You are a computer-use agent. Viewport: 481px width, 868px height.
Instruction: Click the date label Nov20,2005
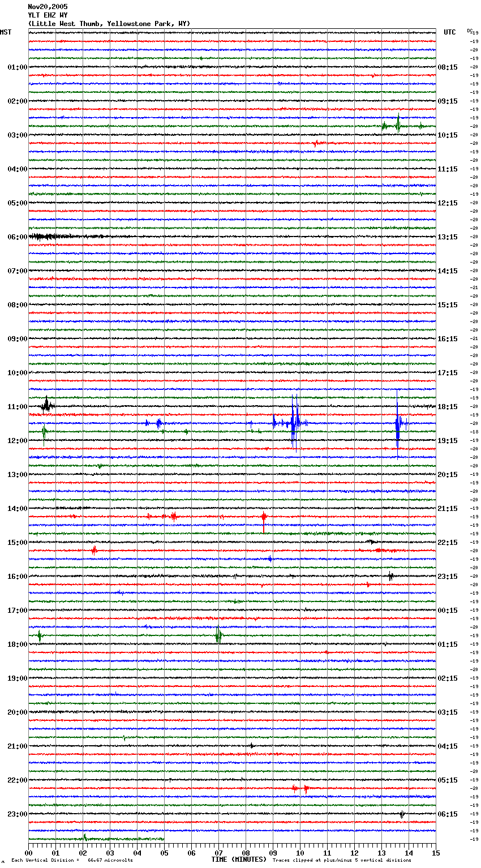tap(48, 7)
